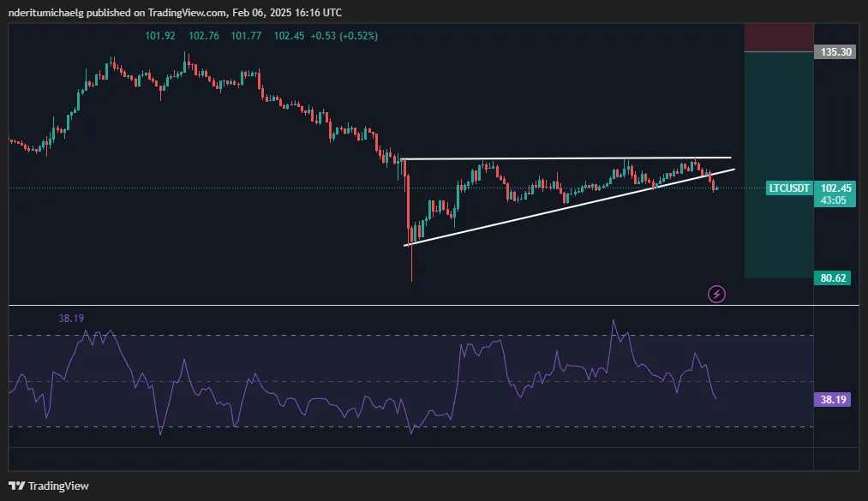Screen dimensions: 868x501
Task: Click the 43:05 candle countdown timer
Action: 835,200
